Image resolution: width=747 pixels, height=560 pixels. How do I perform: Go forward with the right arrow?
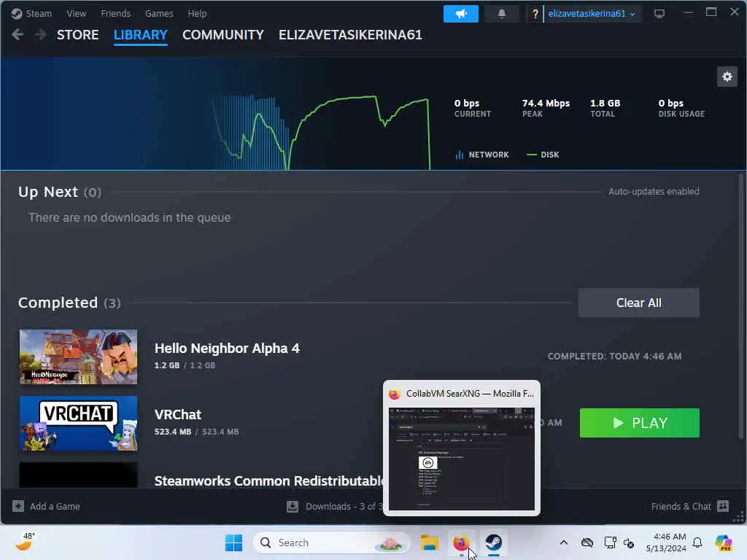pos(41,35)
